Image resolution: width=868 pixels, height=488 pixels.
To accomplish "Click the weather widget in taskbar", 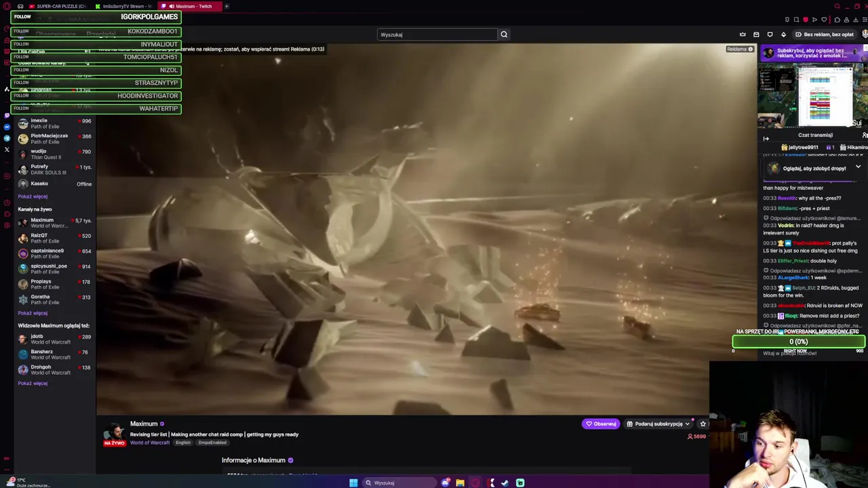I will (x=27, y=483).
